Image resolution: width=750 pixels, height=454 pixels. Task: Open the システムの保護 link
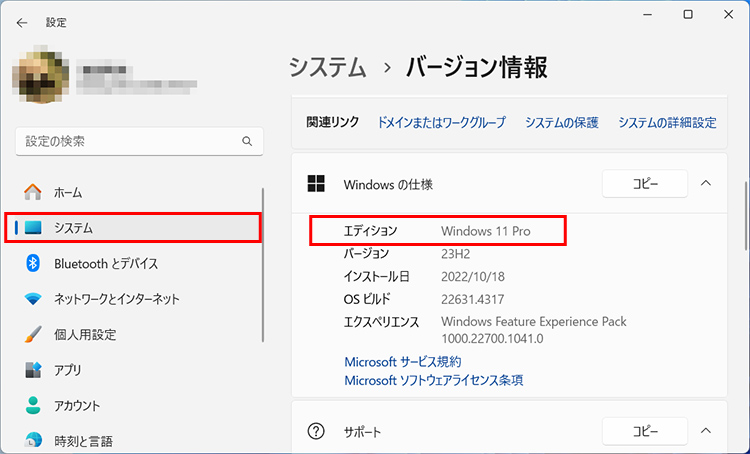click(561, 122)
